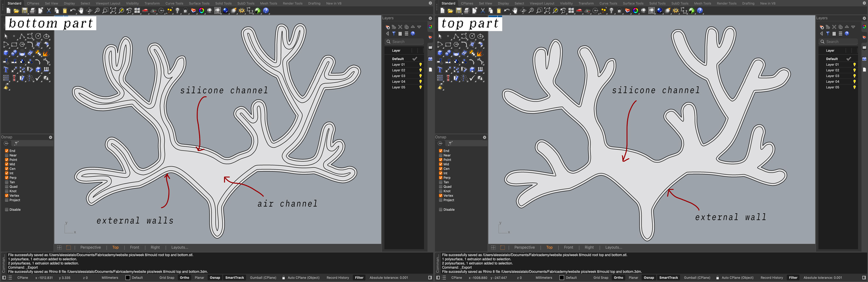Image resolution: width=868 pixels, height=282 pixels.
Task: Open the Layers panel gear menu in top part window
Action: pyautogui.click(x=864, y=18)
